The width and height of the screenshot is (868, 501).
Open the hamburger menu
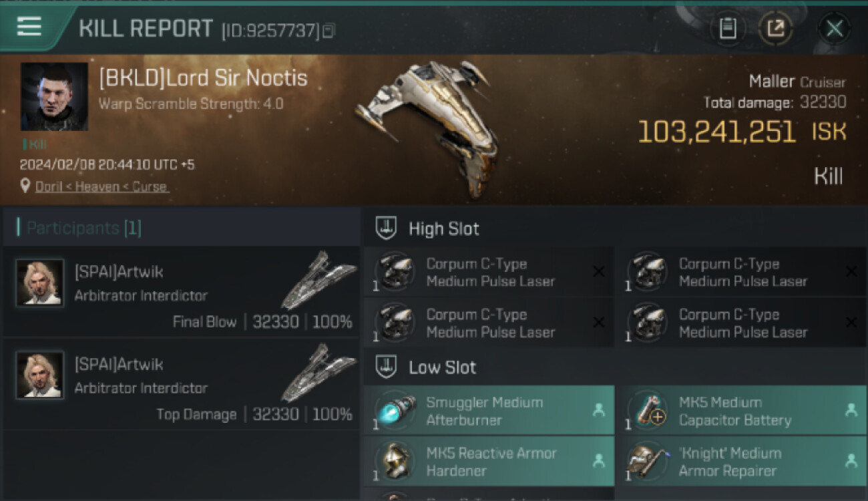[29, 27]
